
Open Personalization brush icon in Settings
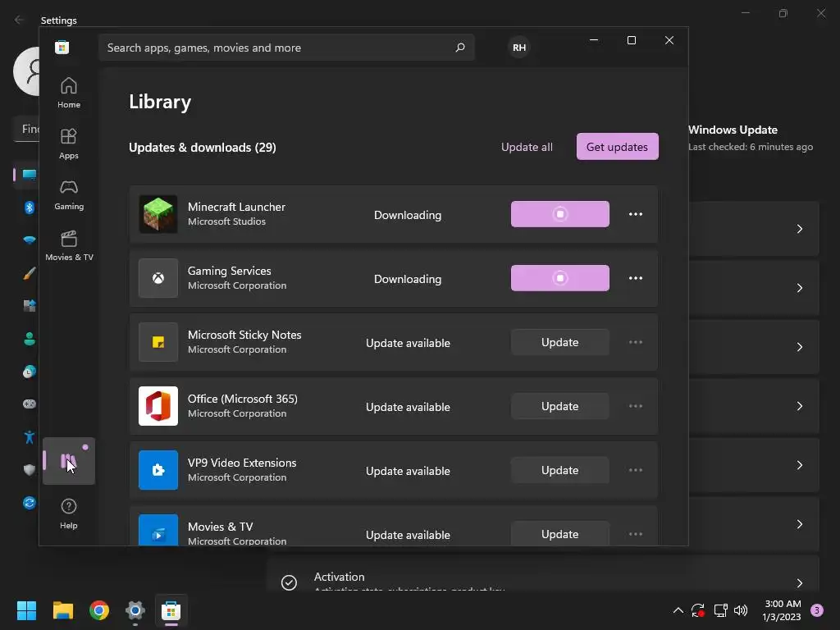(x=29, y=273)
